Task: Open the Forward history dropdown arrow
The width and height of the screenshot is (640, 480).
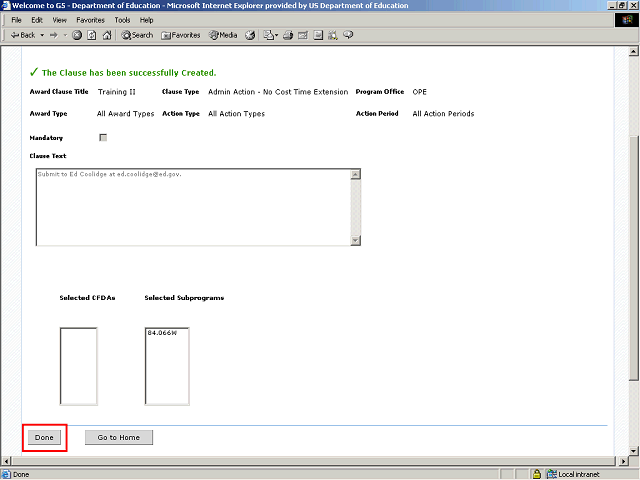Action: (65, 36)
